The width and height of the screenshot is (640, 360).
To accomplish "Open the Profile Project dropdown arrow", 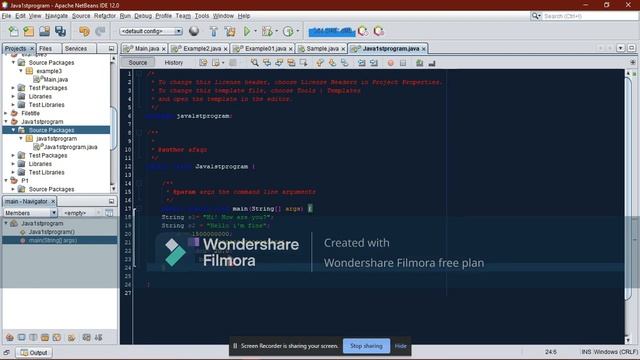I will click(x=298, y=31).
